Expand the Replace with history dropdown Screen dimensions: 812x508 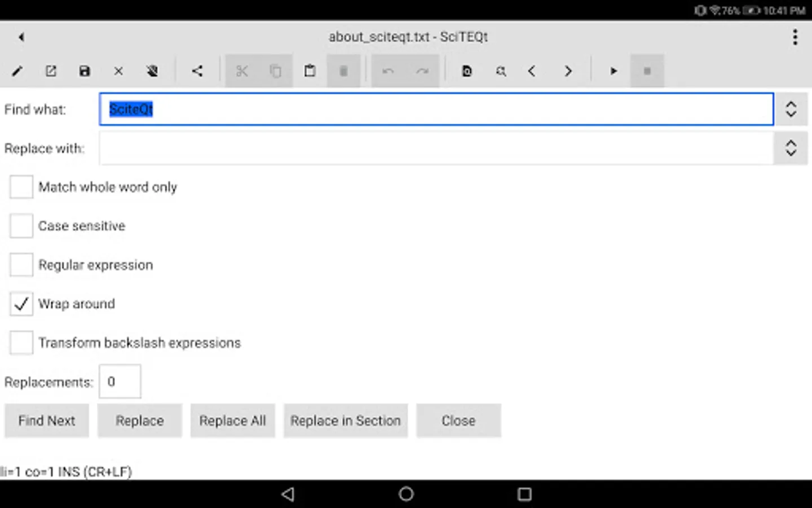(x=791, y=148)
